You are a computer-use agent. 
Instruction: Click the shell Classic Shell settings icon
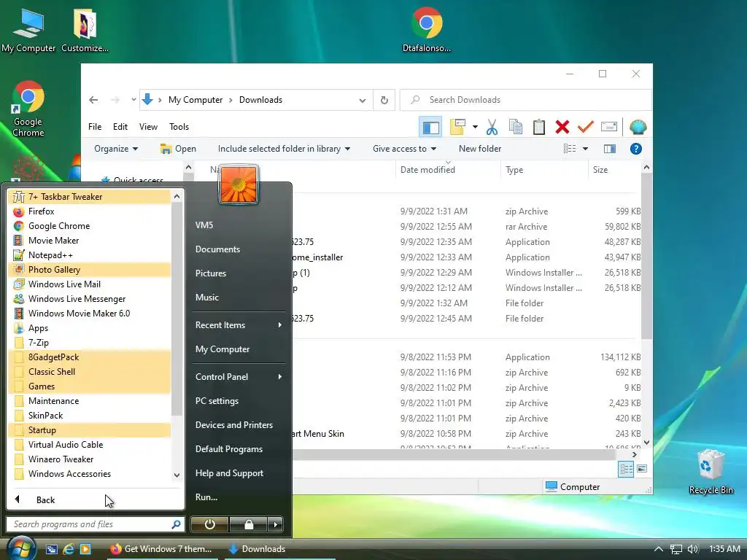(x=638, y=127)
